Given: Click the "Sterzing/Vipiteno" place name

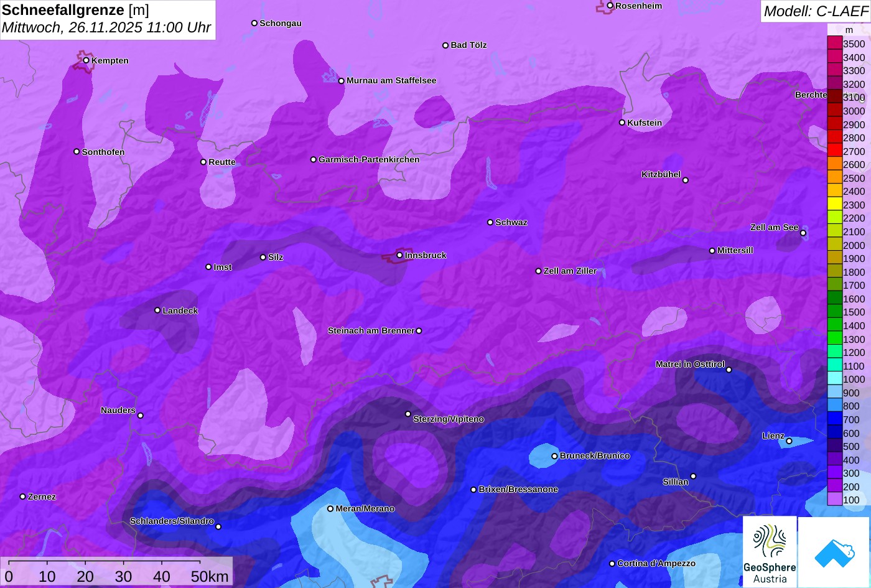Looking at the screenshot, I should point(449,419).
